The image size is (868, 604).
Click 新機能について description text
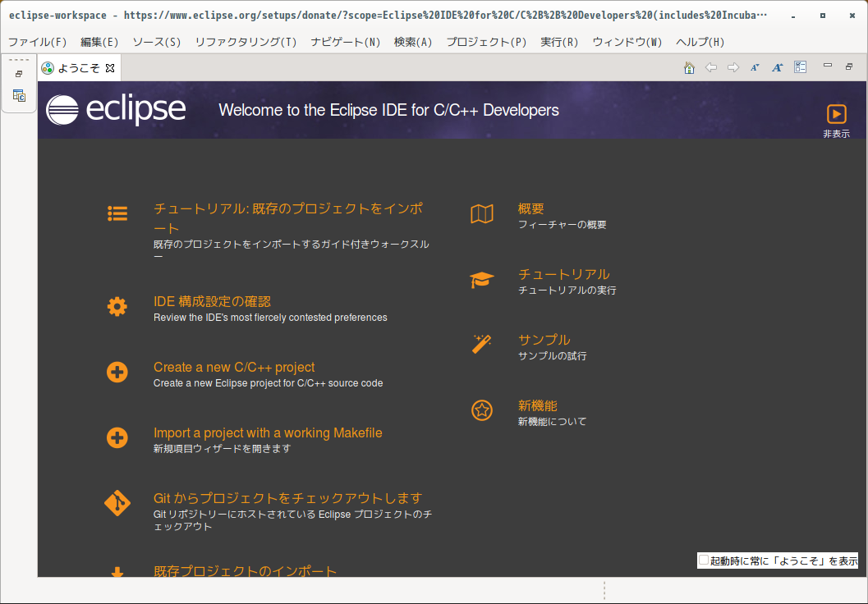(x=553, y=422)
